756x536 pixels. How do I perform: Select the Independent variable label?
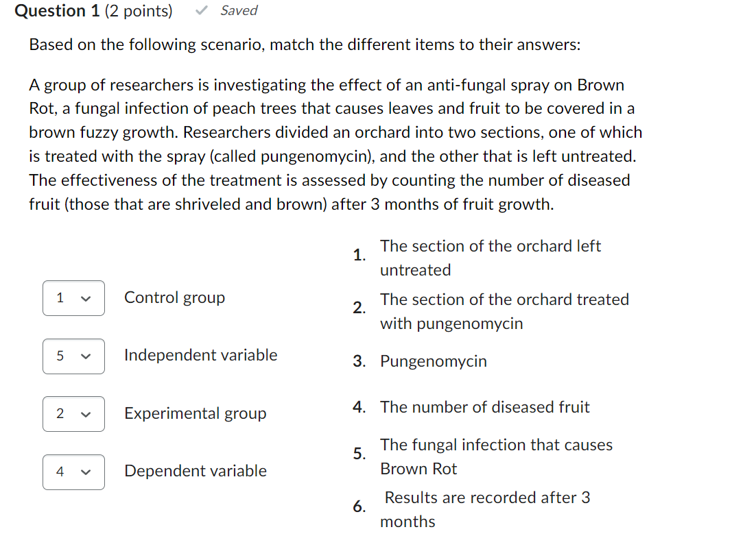[200, 355]
